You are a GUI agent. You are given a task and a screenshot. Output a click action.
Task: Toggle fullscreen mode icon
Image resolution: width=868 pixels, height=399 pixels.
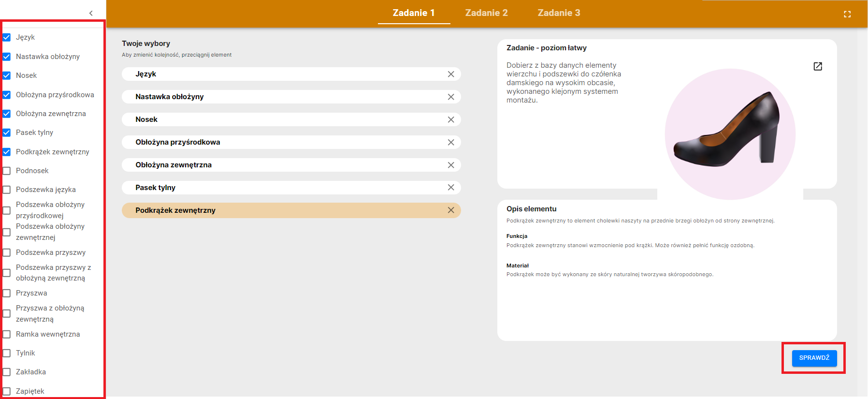point(847,14)
